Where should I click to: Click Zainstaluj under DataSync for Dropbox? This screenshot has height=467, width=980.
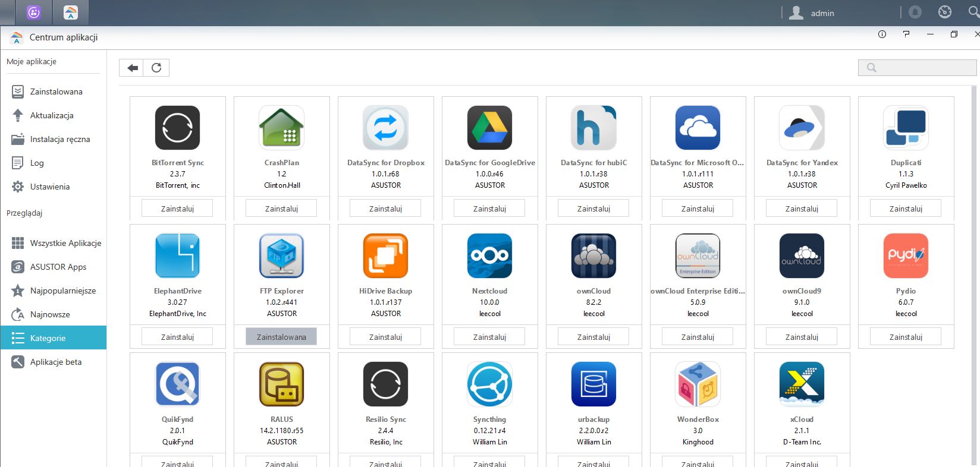pyautogui.click(x=385, y=209)
